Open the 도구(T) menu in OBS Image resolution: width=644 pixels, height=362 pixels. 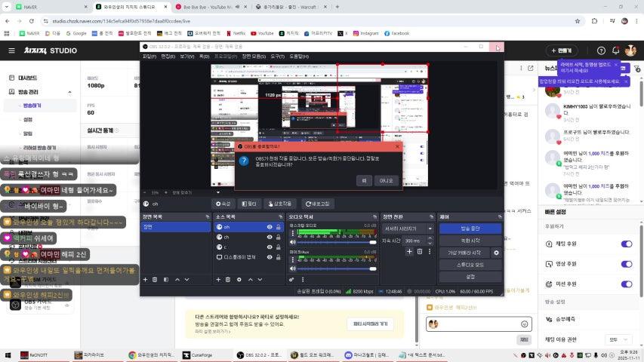277,56
